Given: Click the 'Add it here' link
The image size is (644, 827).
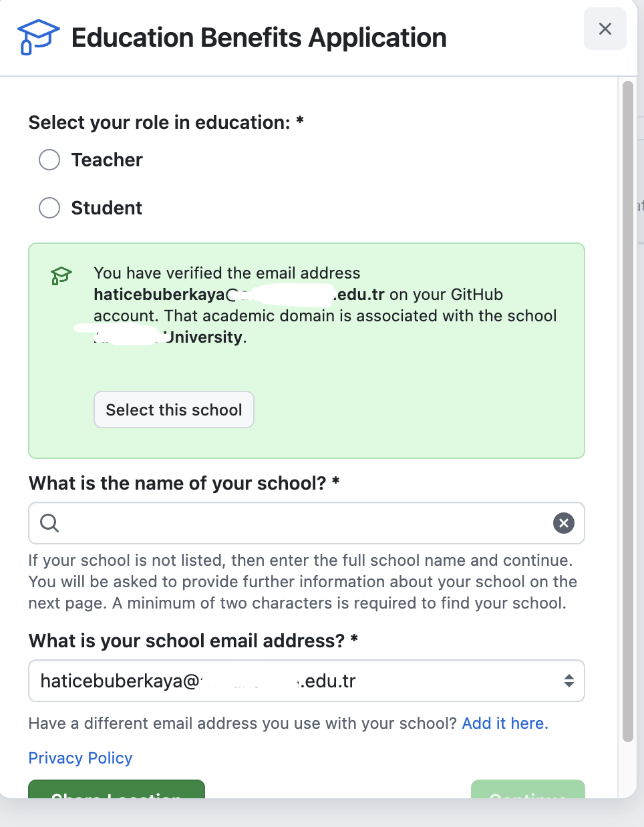Looking at the screenshot, I should pyautogui.click(x=504, y=723).
